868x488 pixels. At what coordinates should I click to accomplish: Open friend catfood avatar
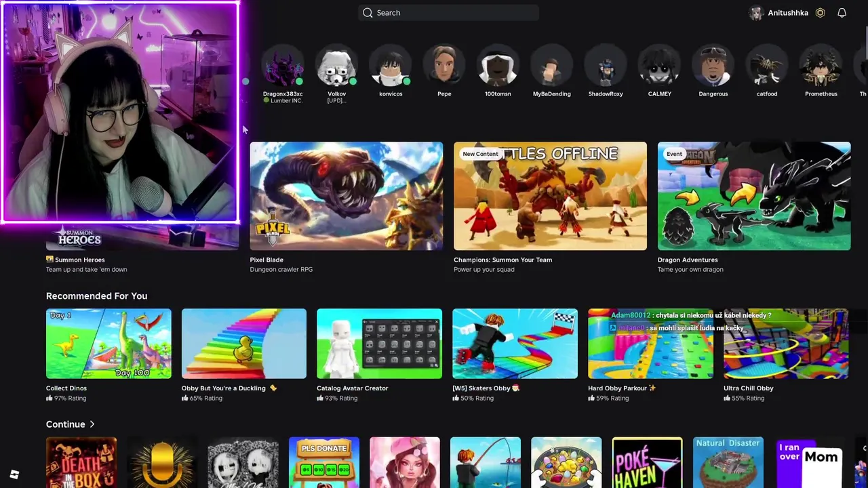coord(767,67)
